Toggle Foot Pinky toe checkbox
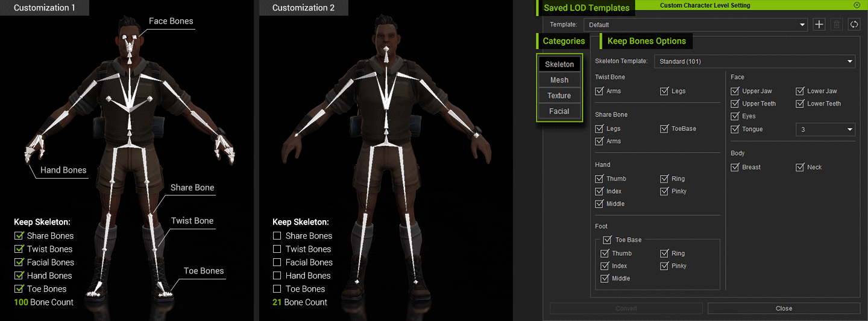 (x=664, y=266)
